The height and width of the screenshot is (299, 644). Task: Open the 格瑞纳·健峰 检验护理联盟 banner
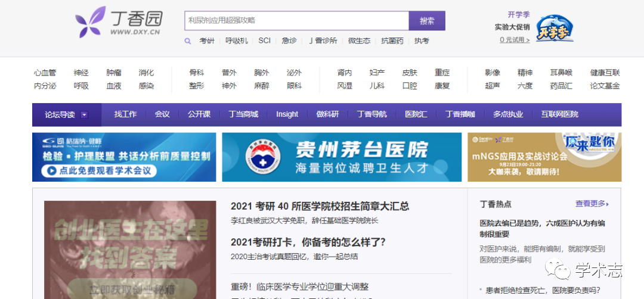click(124, 157)
